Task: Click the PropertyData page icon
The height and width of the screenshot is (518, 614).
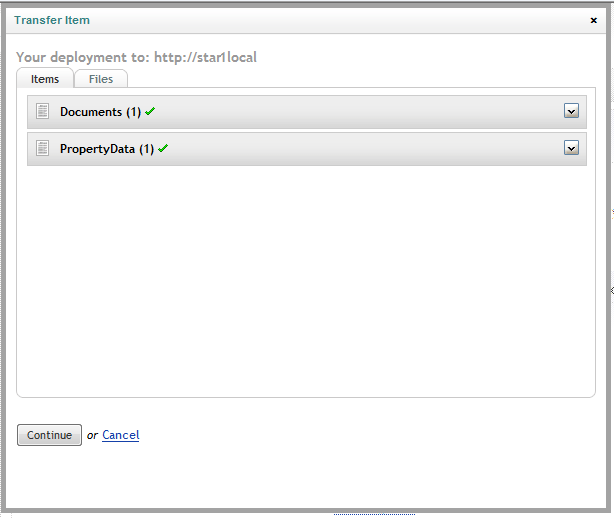Action: click(x=42, y=148)
